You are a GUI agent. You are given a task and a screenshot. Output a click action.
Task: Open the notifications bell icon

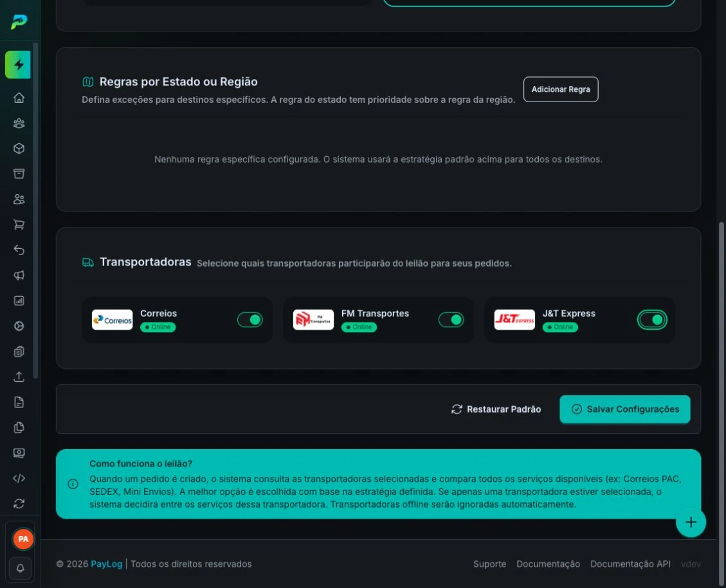tap(21, 568)
